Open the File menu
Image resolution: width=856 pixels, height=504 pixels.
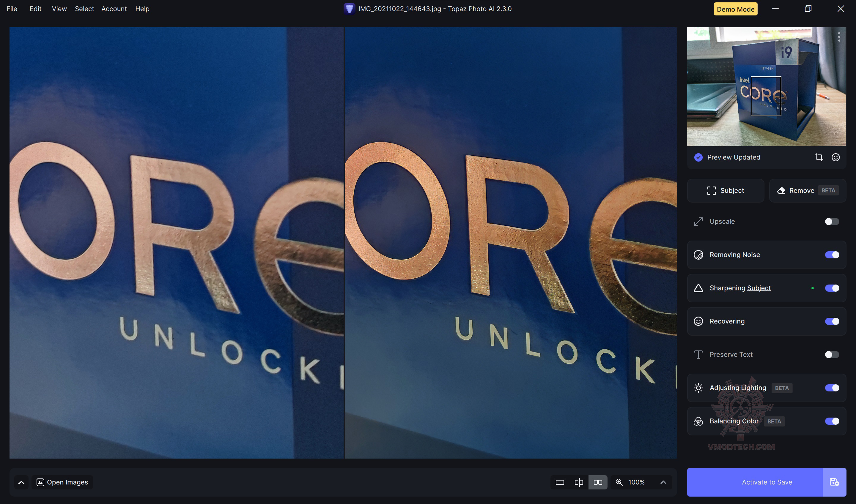12,9
